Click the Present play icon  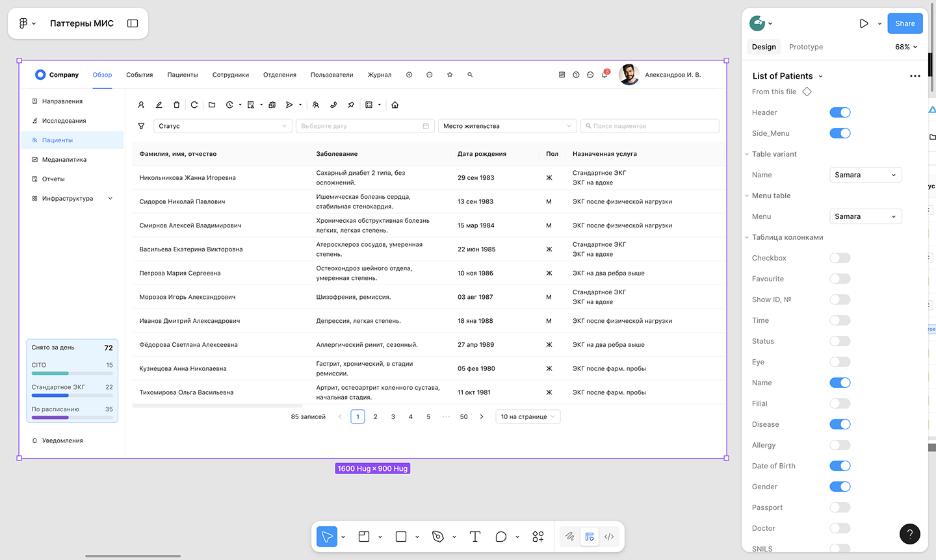[x=863, y=23]
